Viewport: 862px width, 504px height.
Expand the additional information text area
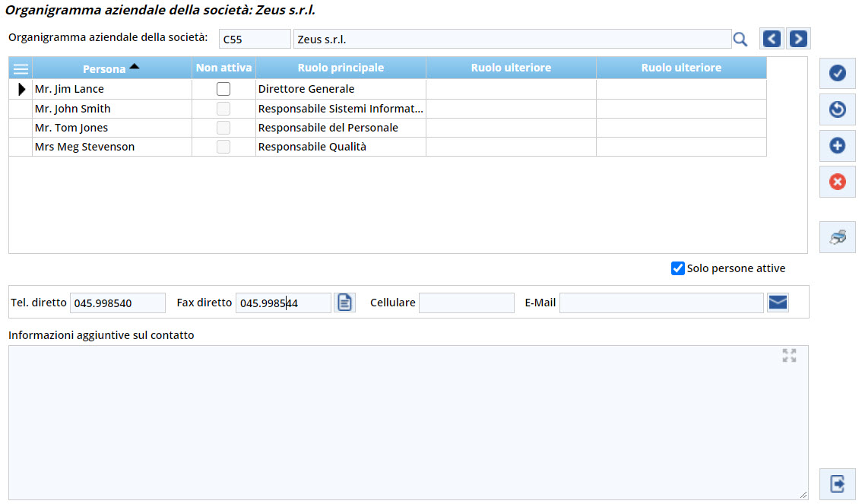pyautogui.click(x=789, y=355)
